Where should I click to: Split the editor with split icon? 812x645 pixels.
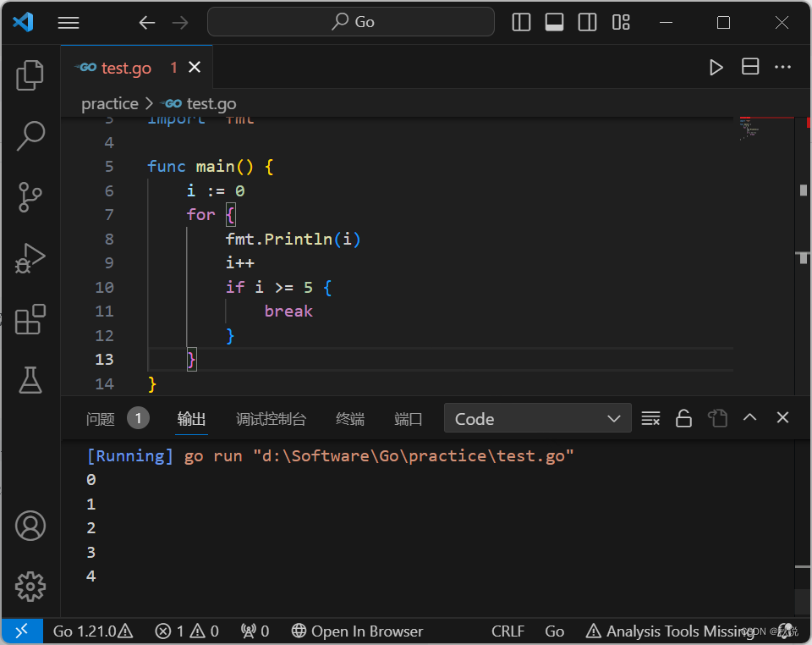tap(750, 67)
